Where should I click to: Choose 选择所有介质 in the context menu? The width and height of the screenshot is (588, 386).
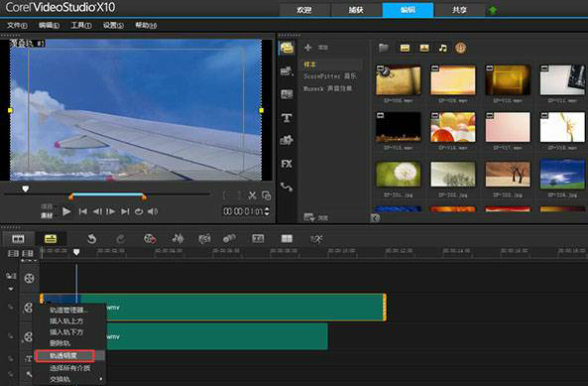point(70,368)
